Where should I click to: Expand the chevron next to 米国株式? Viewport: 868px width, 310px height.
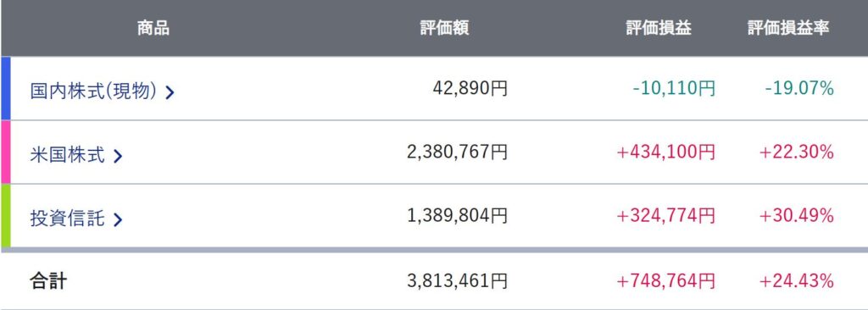coord(117,156)
